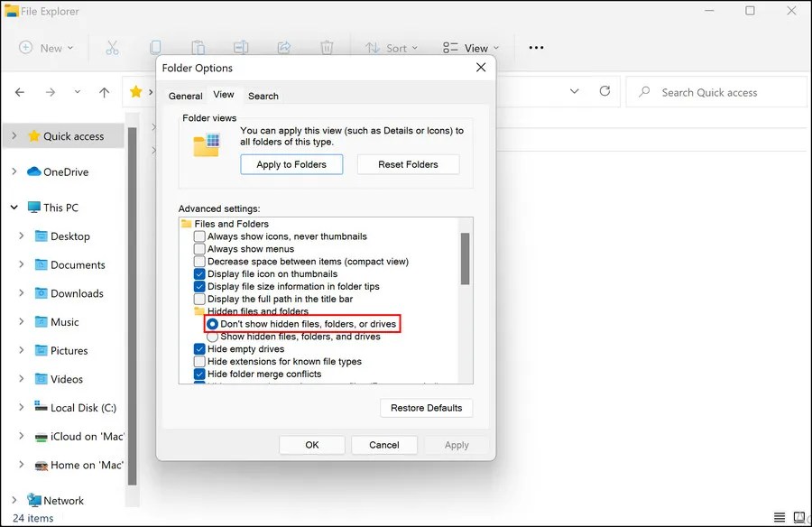Click the Delete icon on the toolbar
This screenshot has width=812, height=527.
click(x=327, y=47)
